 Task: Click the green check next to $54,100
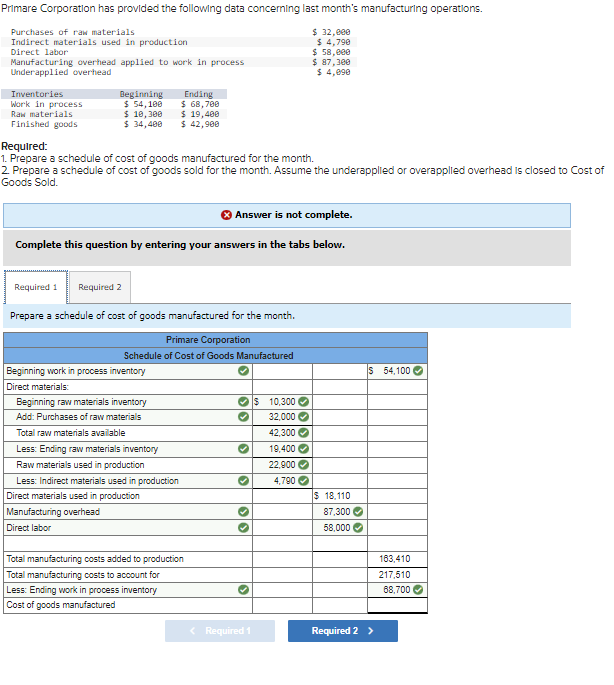(418, 371)
